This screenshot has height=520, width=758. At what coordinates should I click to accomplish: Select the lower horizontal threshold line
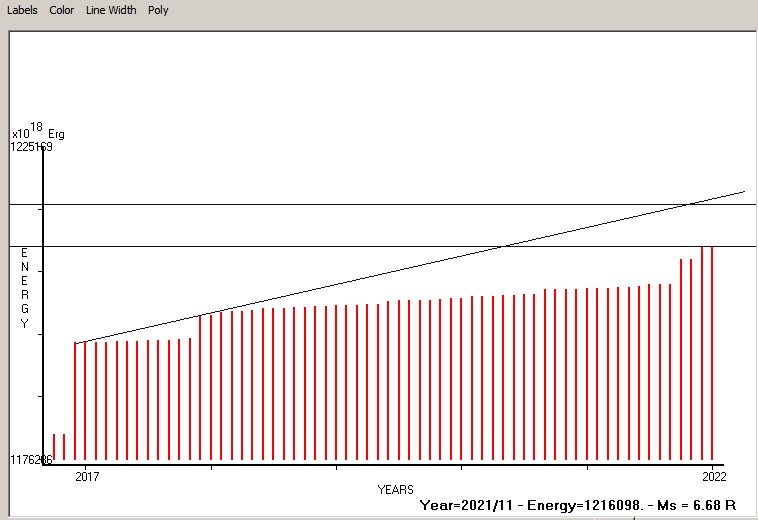point(300,246)
